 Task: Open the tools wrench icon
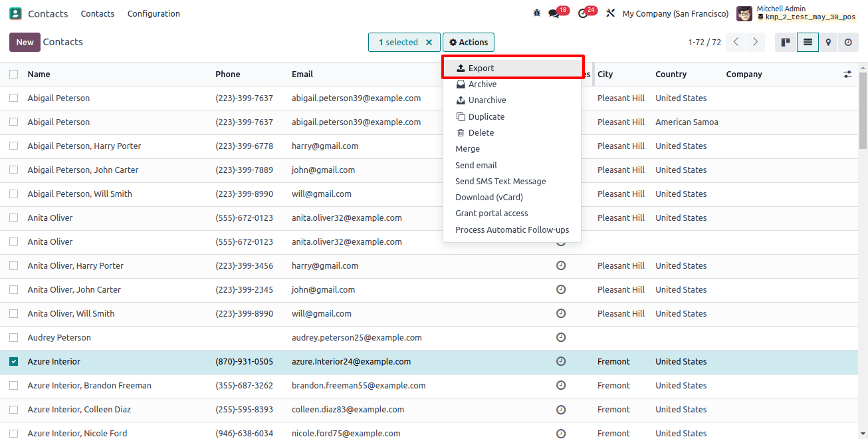(x=610, y=13)
